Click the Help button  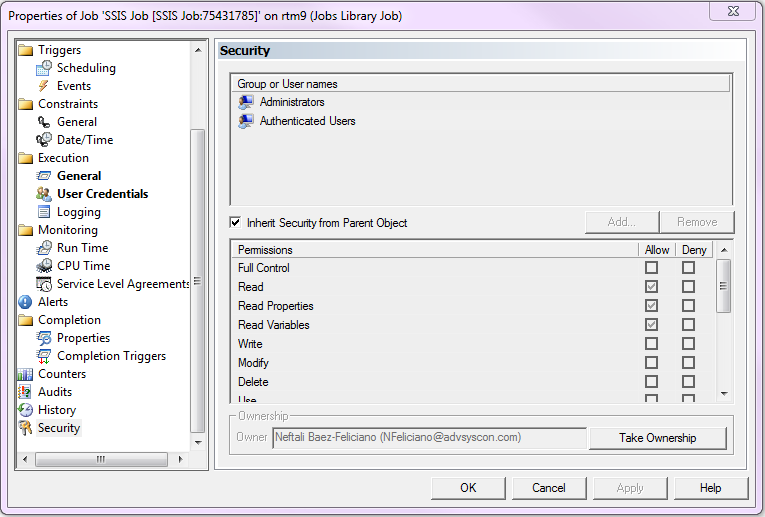click(710, 488)
